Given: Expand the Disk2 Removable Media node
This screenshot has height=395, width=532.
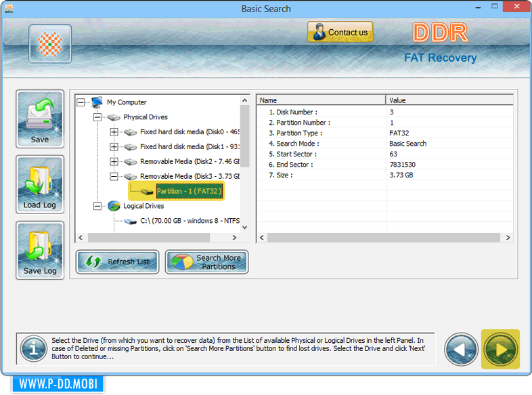Looking at the screenshot, I should (114, 162).
